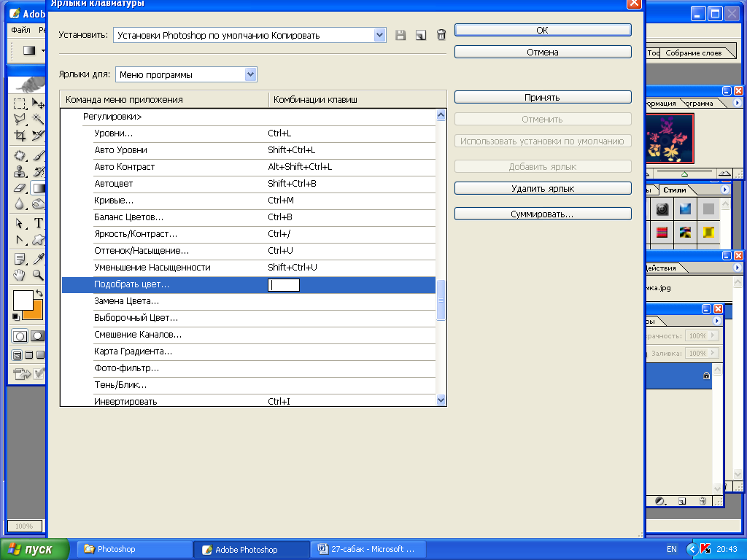Open the Navigator palette flyout menu
The image size is (747, 560).
[737, 103]
